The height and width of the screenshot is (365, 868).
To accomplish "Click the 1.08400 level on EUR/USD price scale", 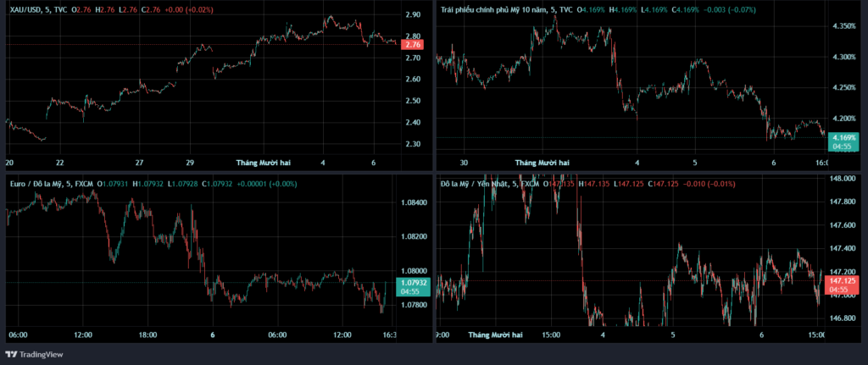I will (413, 202).
